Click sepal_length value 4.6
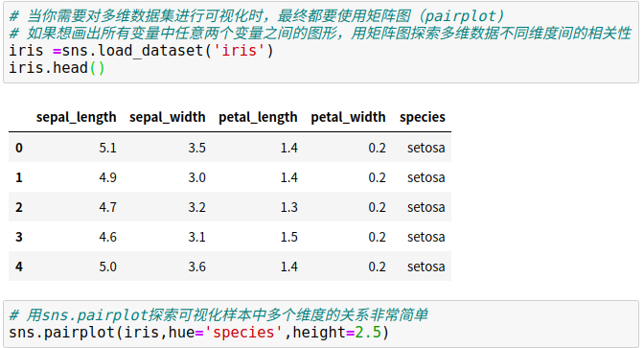 coord(107,237)
